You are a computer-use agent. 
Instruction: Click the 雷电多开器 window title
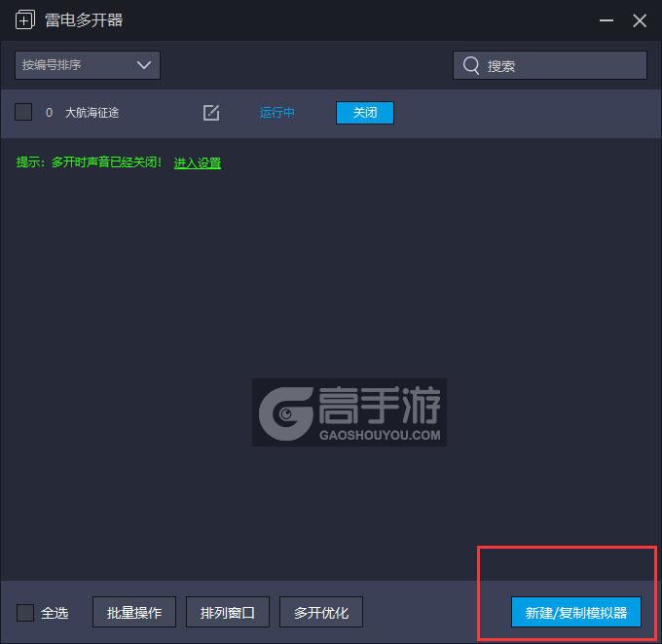(84, 20)
